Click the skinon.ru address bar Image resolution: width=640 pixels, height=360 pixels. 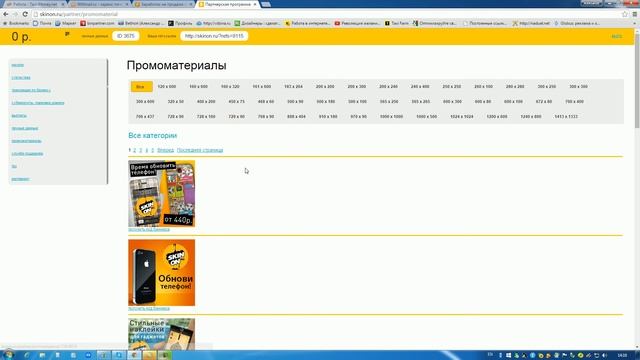tap(327, 14)
